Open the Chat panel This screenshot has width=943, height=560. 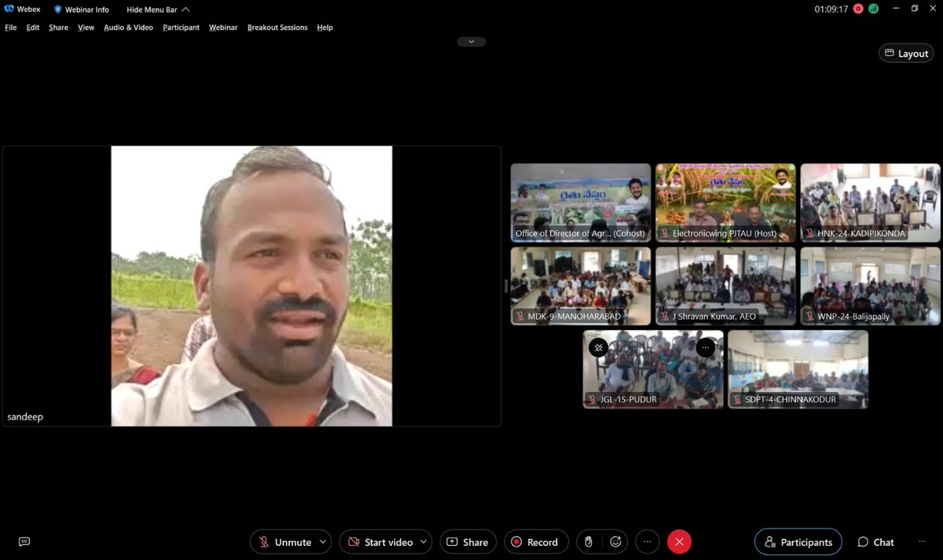point(875,542)
